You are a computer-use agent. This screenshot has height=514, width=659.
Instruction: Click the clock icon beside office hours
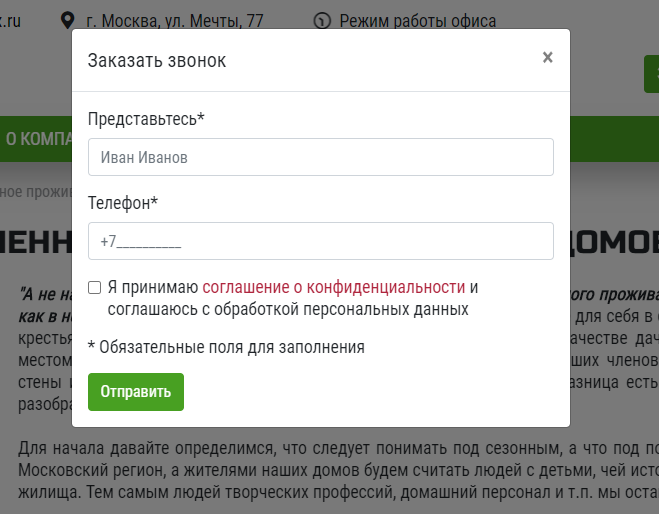pos(321,20)
